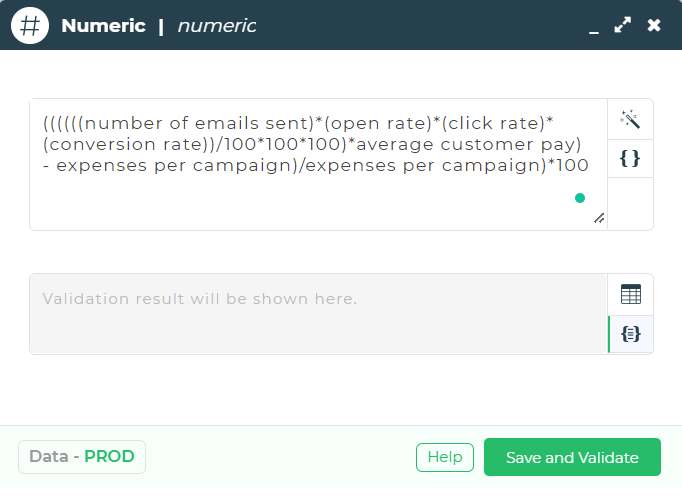Click the green status dot in formula box

pos(580,198)
